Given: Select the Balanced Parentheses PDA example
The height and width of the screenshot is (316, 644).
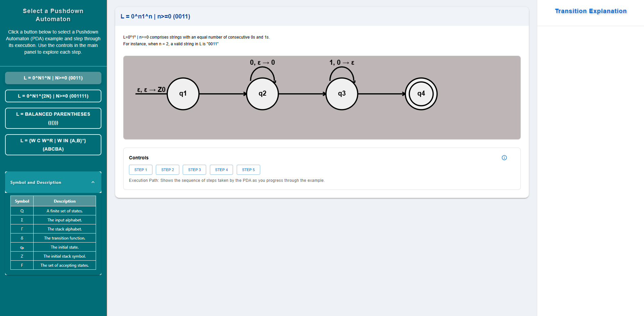Looking at the screenshot, I should click(53, 118).
